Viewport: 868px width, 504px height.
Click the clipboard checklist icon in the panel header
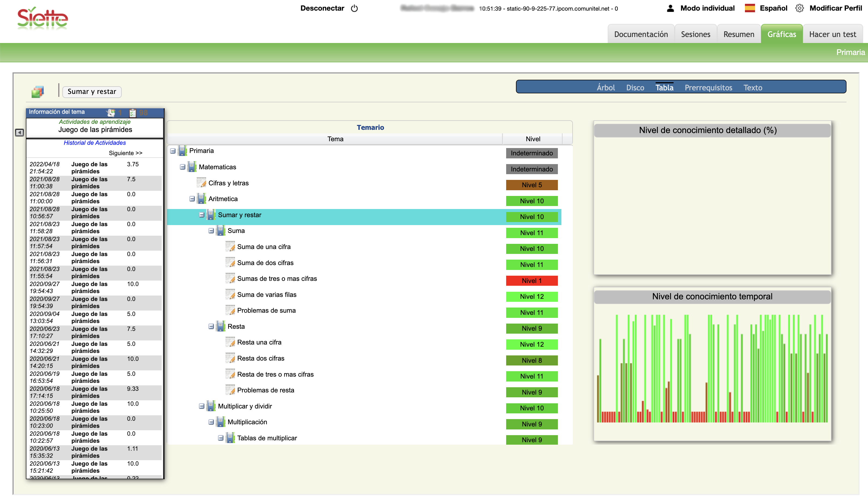click(x=133, y=113)
